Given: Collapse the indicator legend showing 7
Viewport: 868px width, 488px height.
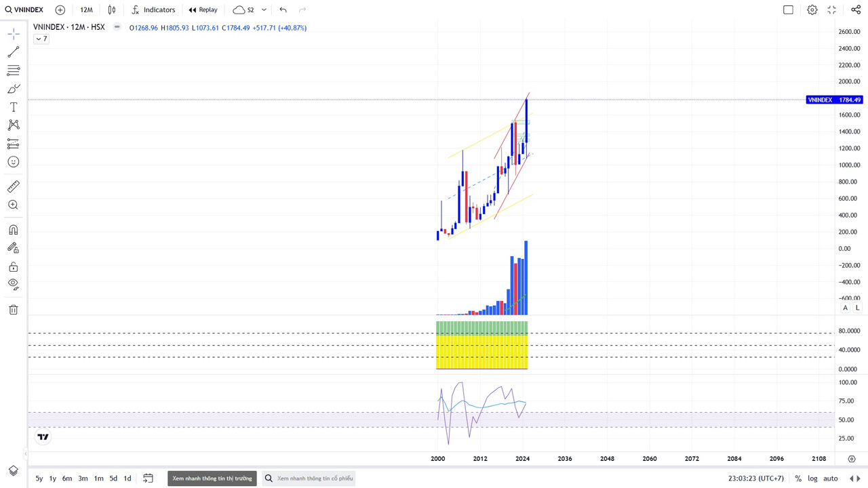Looking at the screenshot, I should coord(41,39).
